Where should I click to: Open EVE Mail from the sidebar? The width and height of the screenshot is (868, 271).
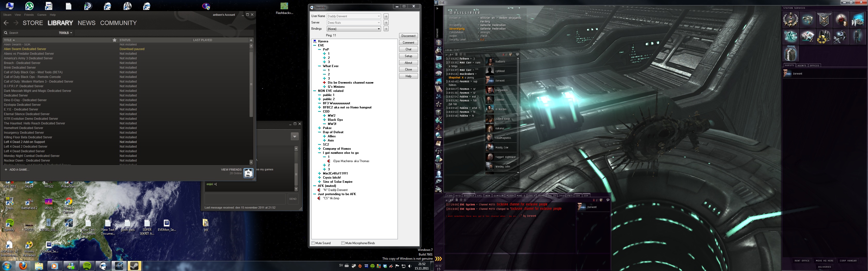[x=439, y=58]
